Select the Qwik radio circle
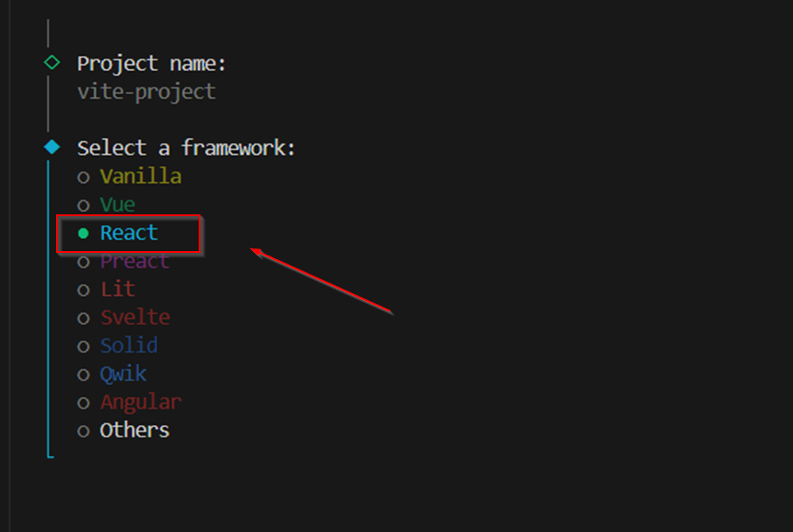This screenshot has height=532, width=793. (83, 375)
